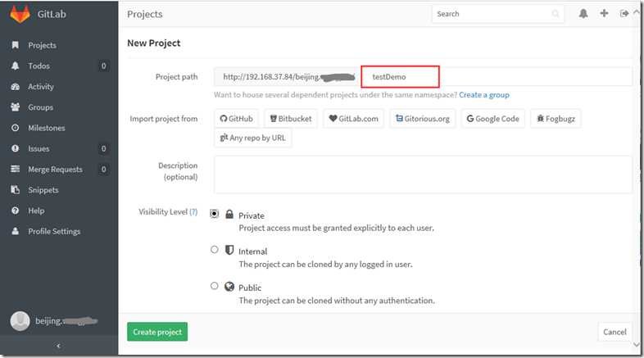Open notifications bell icon in header
Viewport: 644px width, 358px height.
click(583, 14)
